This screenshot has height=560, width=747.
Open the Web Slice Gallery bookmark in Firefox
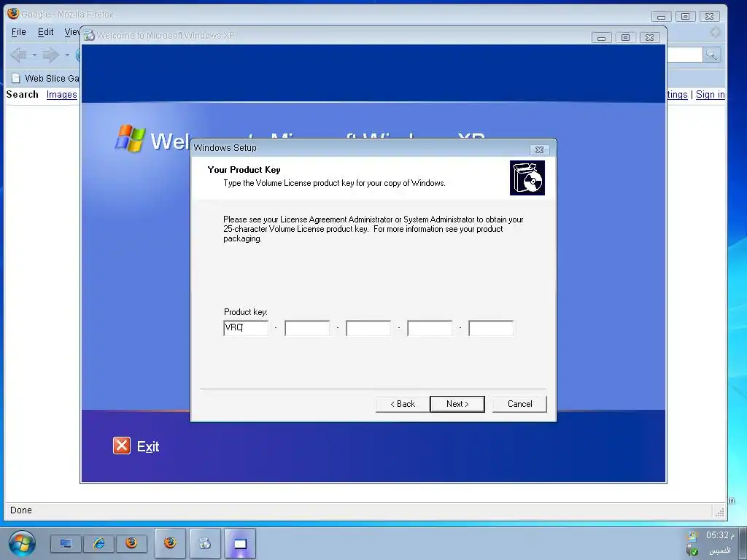[x=45, y=78]
